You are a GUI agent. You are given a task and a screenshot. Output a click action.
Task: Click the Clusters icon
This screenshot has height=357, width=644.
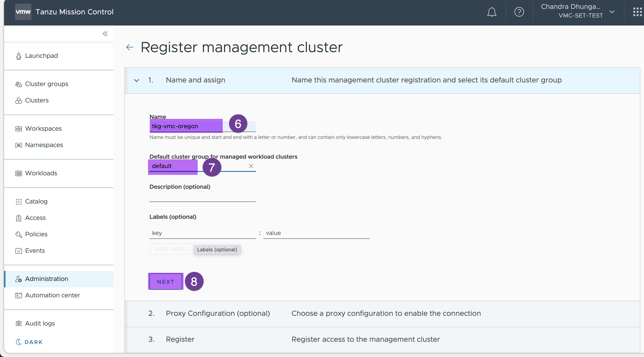(x=18, y=100)
